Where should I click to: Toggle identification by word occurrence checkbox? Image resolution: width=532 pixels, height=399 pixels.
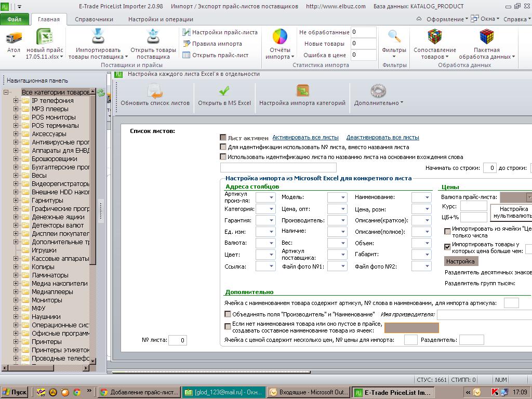tap(223, 157)
